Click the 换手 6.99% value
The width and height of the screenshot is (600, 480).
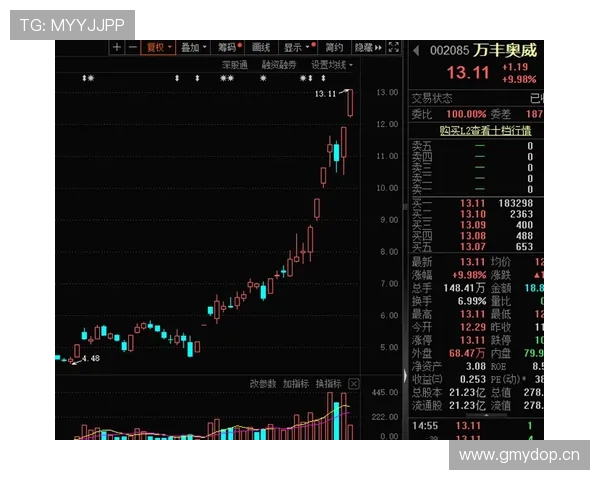tap(471, 301)
